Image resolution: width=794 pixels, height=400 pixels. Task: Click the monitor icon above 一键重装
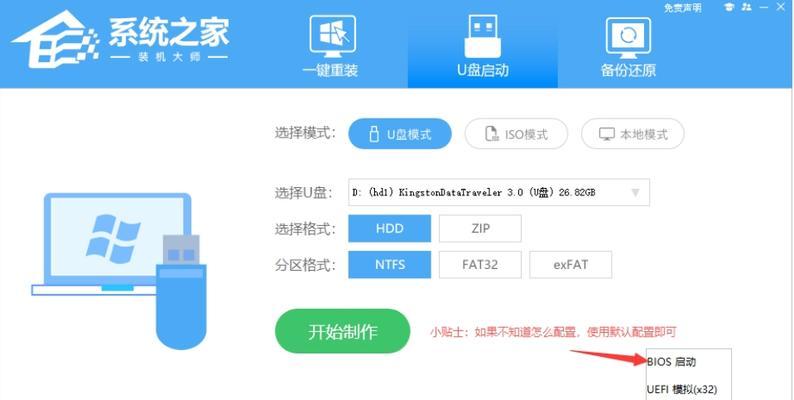pyautogui.click(x=332, y=36)
